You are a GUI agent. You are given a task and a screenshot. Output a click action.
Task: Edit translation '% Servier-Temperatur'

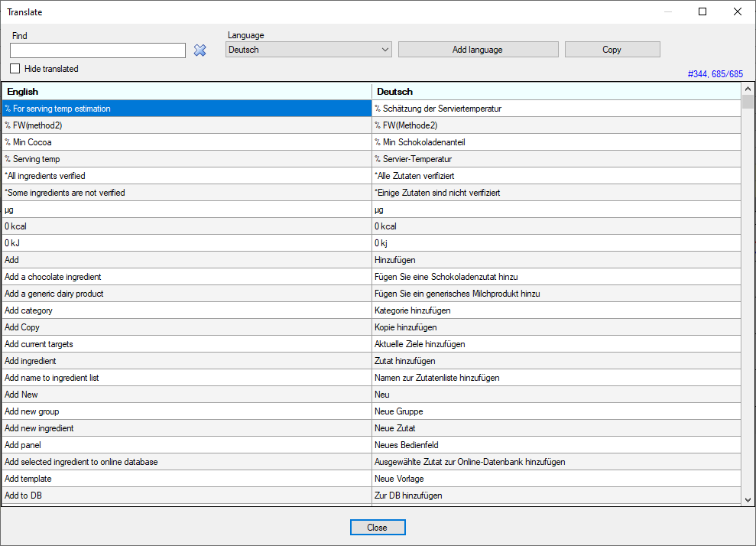(556, 159)
